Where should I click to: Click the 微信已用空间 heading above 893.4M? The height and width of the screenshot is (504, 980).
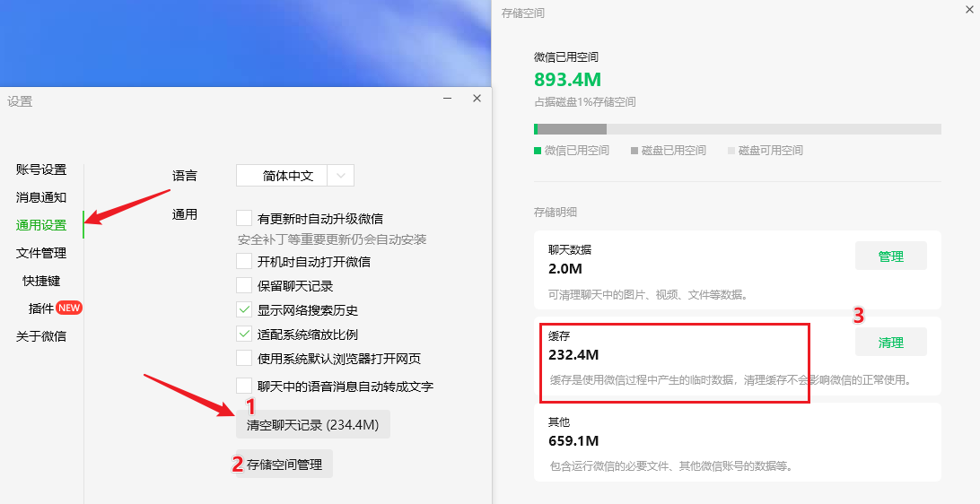point(565,56)
